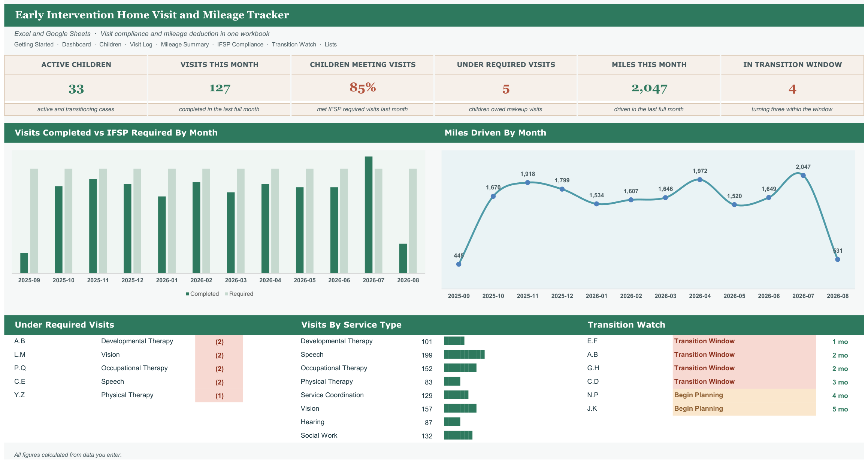
Task: Select the Active Children value 33
Action: 76,89
